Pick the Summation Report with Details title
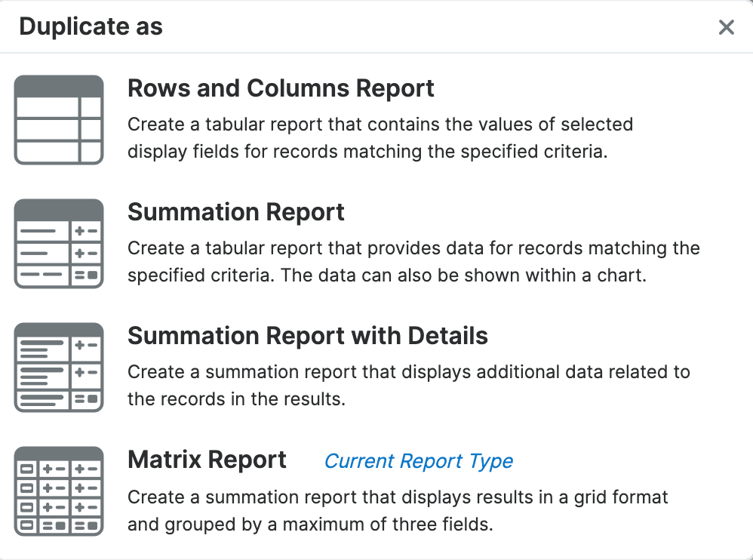 (307, 336)
